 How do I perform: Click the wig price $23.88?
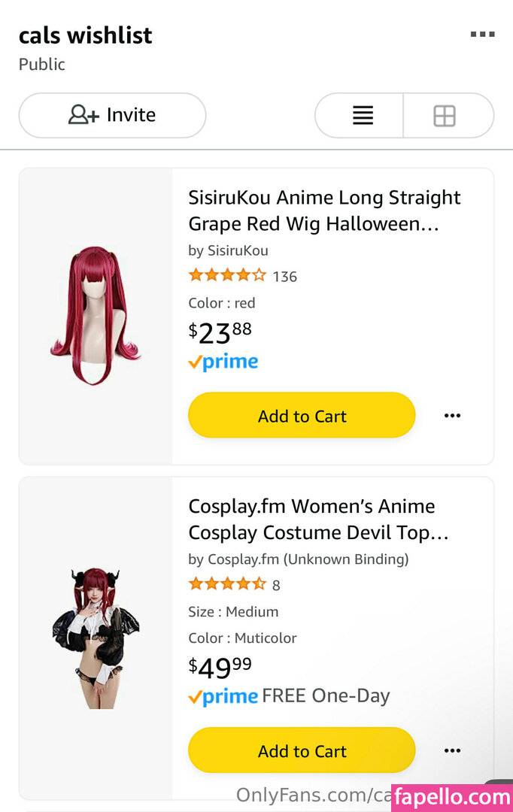coord(220,332)
